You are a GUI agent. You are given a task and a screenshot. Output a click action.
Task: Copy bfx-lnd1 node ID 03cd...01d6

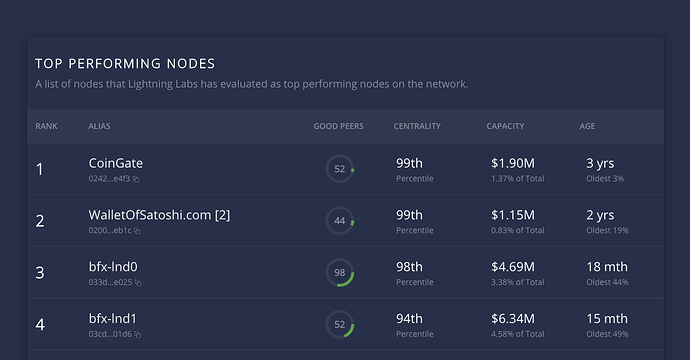(138, 335)
